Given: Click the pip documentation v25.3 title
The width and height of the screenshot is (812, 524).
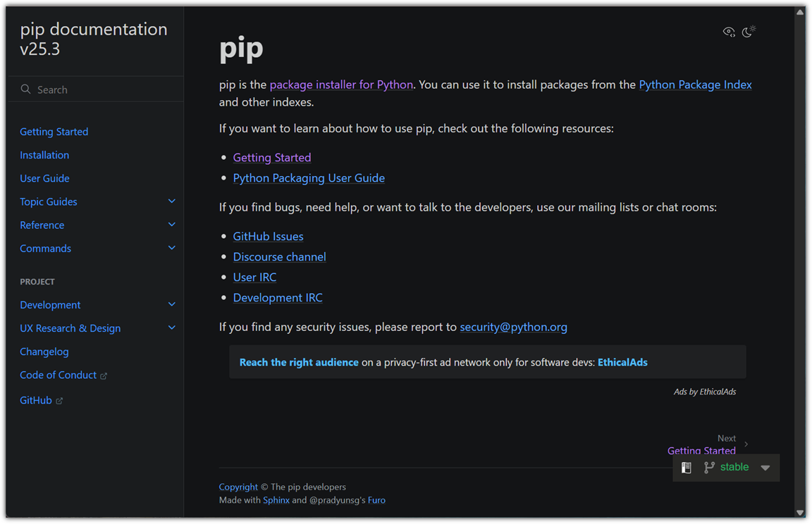Looking at the screenshot, I should tap(94, 39).
